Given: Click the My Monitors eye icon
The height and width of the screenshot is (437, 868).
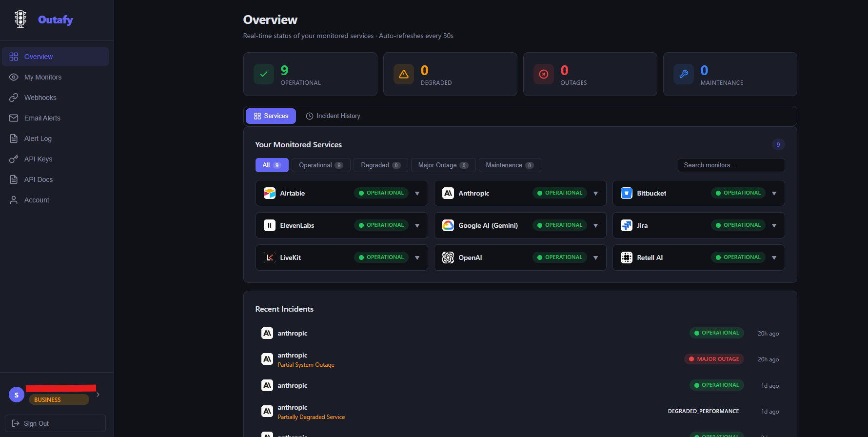Looking at the screenshot, I should pyautogui.click(x=14, y=77).
